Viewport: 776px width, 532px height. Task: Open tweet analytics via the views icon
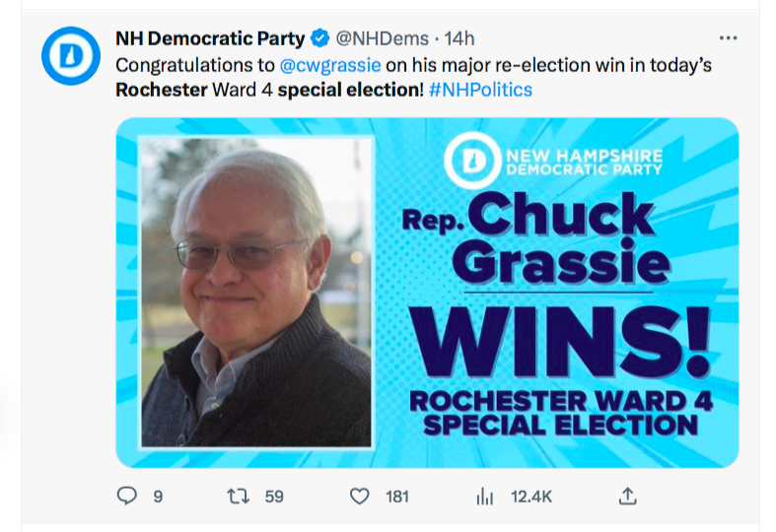[484, 497]
